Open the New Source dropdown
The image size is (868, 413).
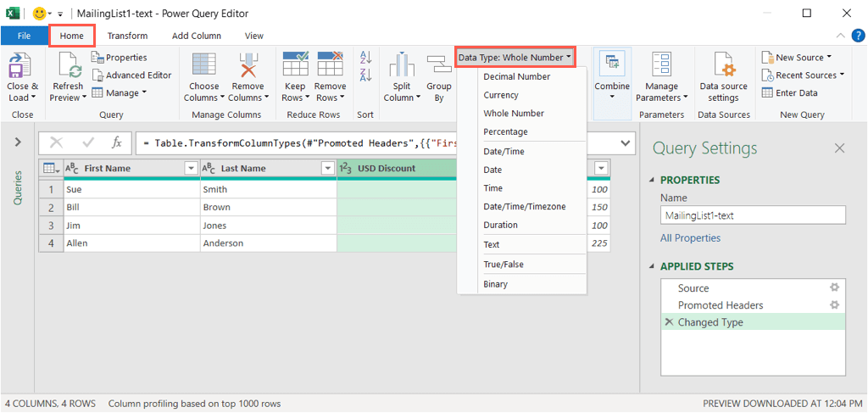796,58
